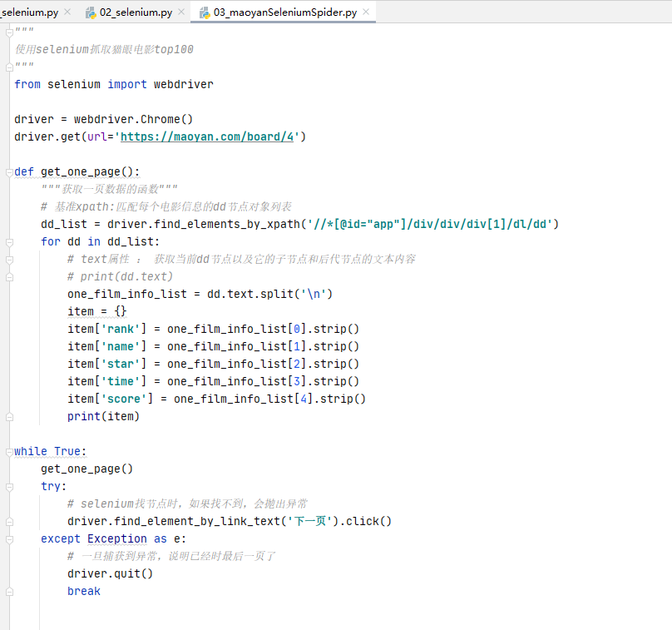The height and width of the screenshot is (630, 672).
Task: Open the partially visible selenium.py tab
Action: [x=30, y=12]
